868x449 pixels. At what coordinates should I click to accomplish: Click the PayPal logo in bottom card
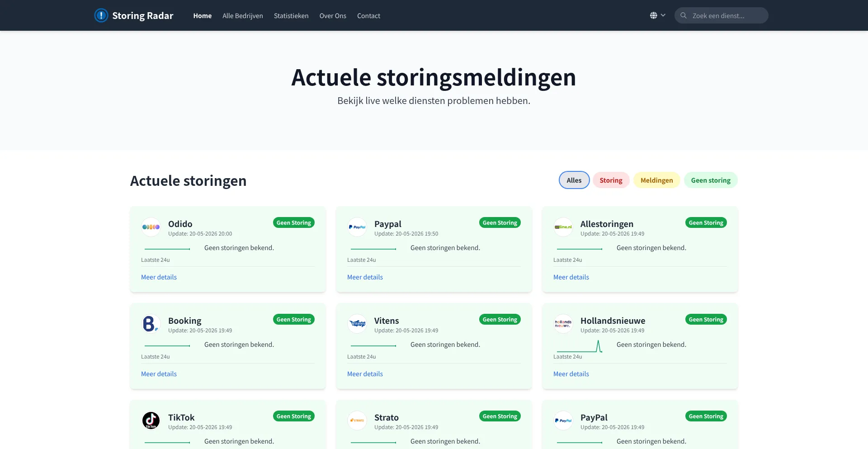click(563, 421)
